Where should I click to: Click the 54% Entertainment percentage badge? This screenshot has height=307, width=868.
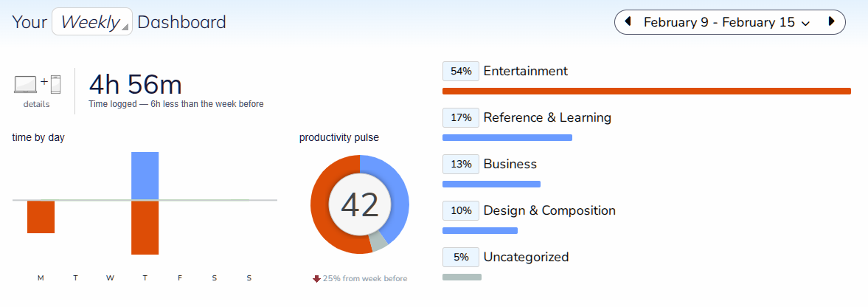[461, 71]
